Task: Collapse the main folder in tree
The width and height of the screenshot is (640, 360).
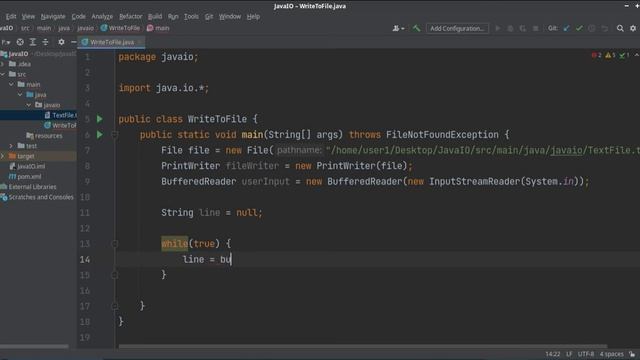Action: click(x=11, y=84)
